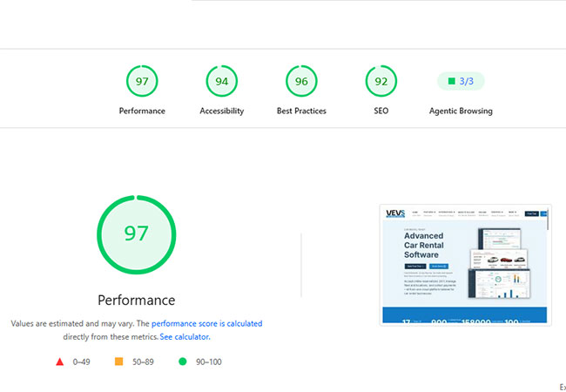Click the Best Practices category label
Screen dimensions: 566x392
301,111
